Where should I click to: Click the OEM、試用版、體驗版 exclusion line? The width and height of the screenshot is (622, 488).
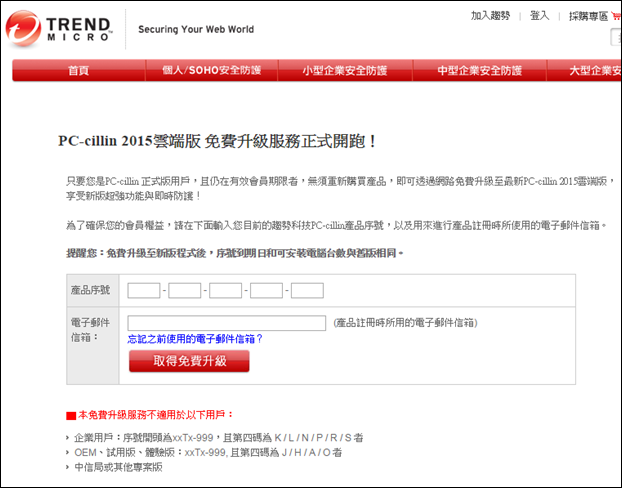[208, 452]
